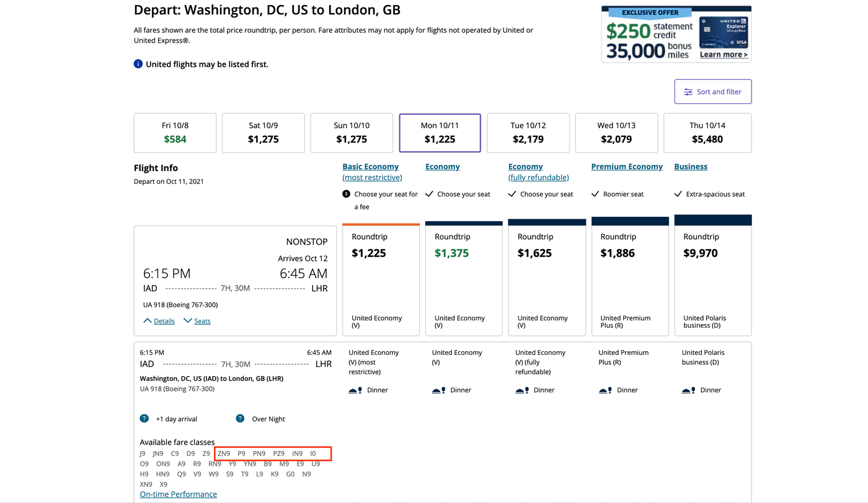
Task: Click the +1 day arrival help icon
Action: coord(144,419)
